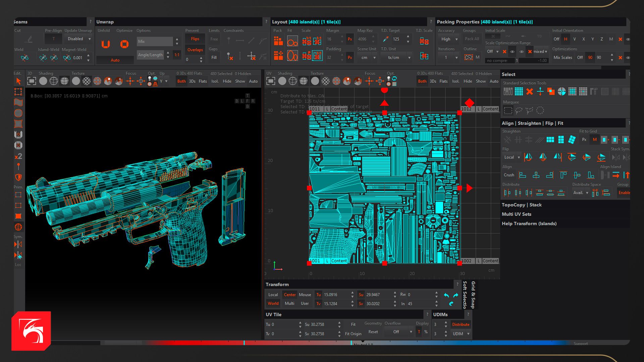Open the Pre-Align Disabled dropdown
This screenshot has height=362, width=644.
pyautogui.click(x=78, y=39)
